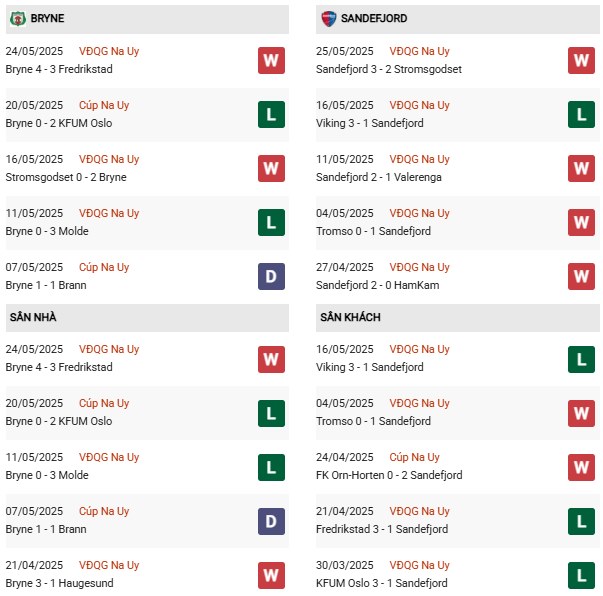Image resolution: width=603 pixels, height=596 pixels.
Task: Click W badge for Sandefjord 2-0 HamKam
Action: click(x=582, y=276)
